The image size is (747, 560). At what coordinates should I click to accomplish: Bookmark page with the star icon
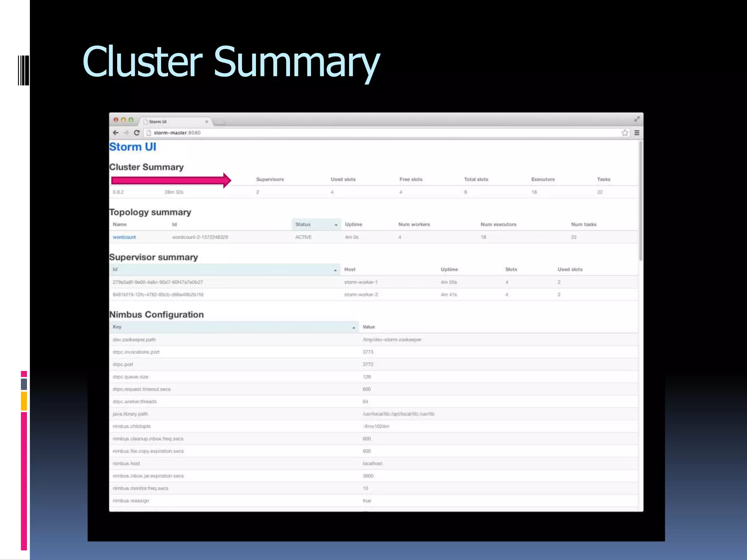625,133
